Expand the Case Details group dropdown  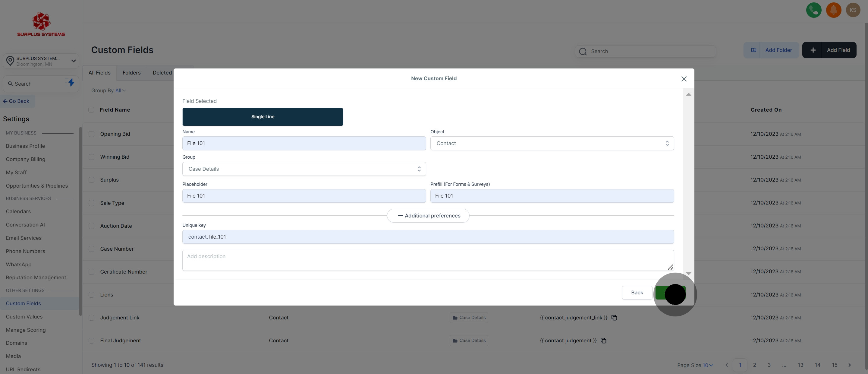[x=303, y=169]
